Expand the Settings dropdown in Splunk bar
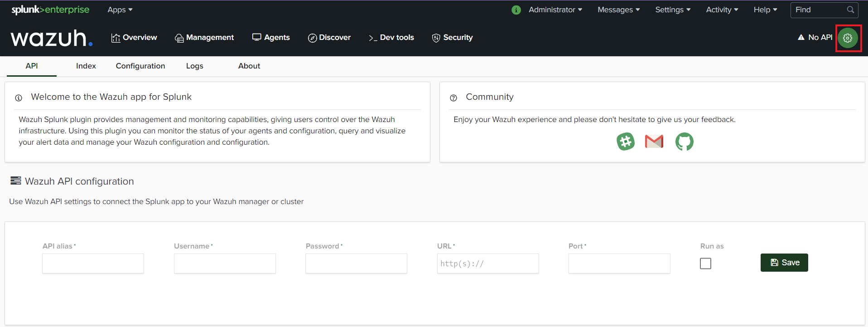The width and height of the screenshot is (868, 327). point(673,10)
